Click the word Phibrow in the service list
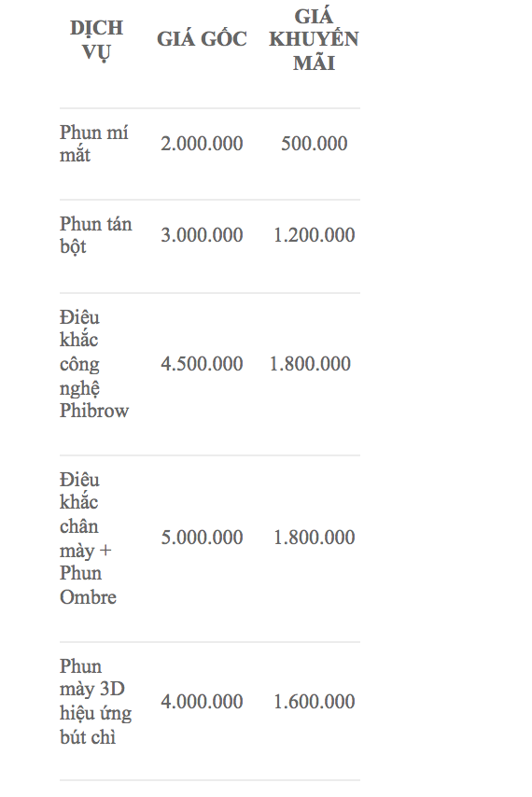532x797 pixels. (94, 411)
